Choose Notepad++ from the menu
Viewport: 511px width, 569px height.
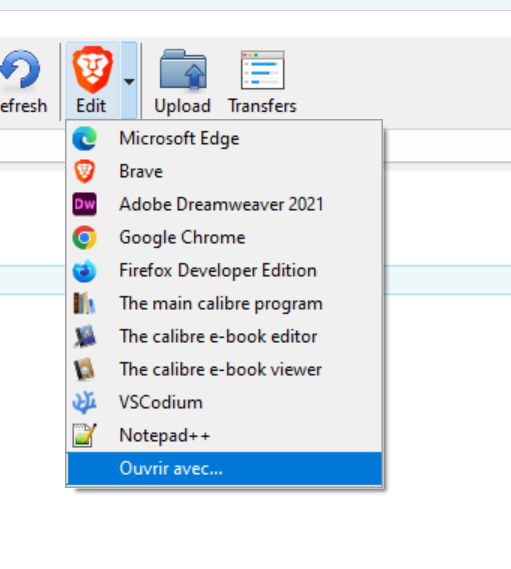tap(224, 435)
